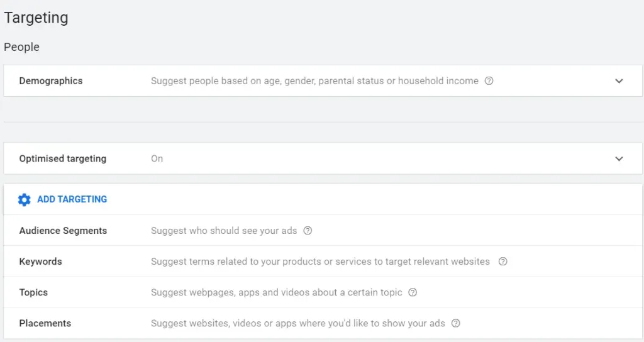The width and height of the screenshot is (644, 342).
Task: Open help icon for Topics description
Action: (413, 292)
